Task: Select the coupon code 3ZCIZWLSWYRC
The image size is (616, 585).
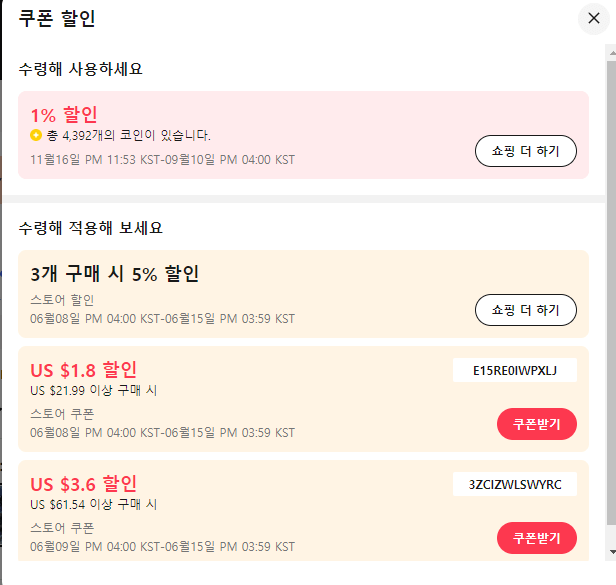Action: point(515,484)
